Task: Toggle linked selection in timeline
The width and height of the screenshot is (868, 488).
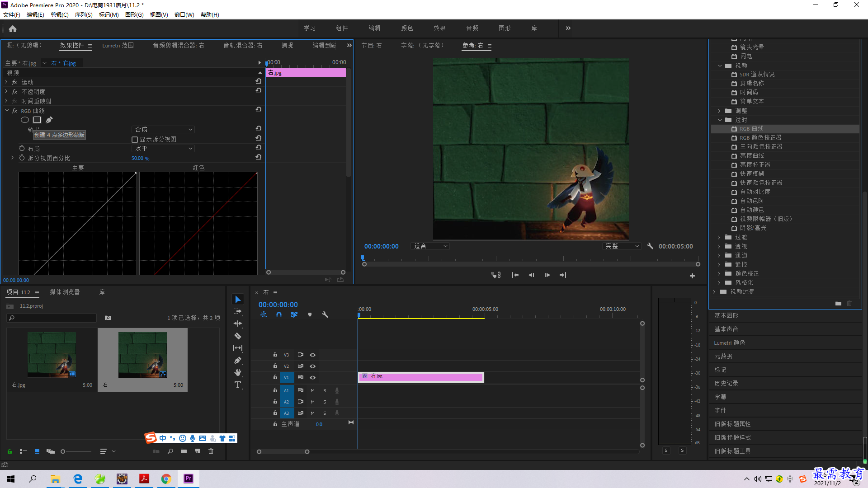Action: click(x=294, y=314)
